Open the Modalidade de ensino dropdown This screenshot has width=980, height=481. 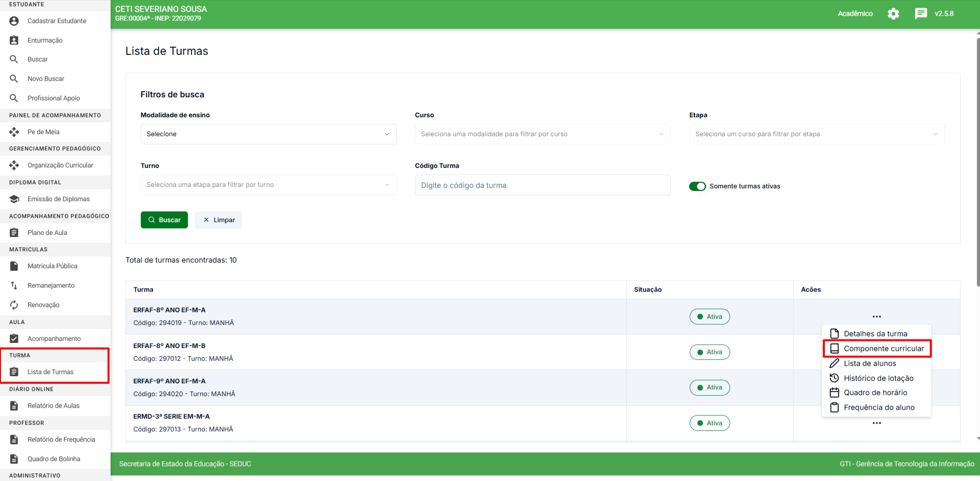(268, 134)
